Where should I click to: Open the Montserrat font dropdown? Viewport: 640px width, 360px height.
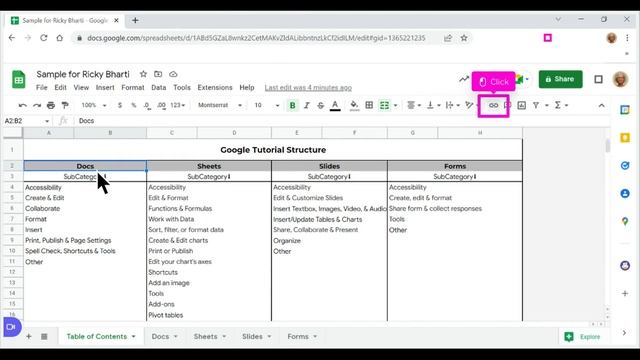pyautogui.click(x=220, y=105)
